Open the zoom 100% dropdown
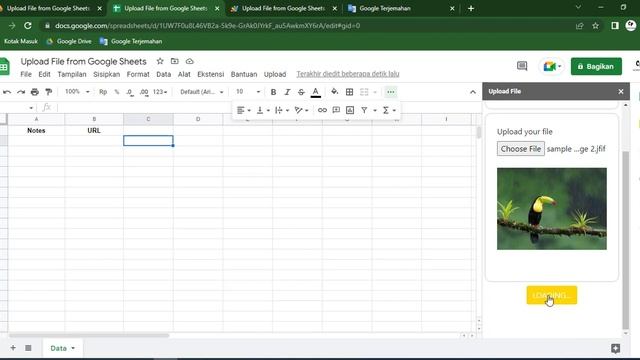Image resolution: width=640 pixels, height=360 pixels. coord(77,92)
